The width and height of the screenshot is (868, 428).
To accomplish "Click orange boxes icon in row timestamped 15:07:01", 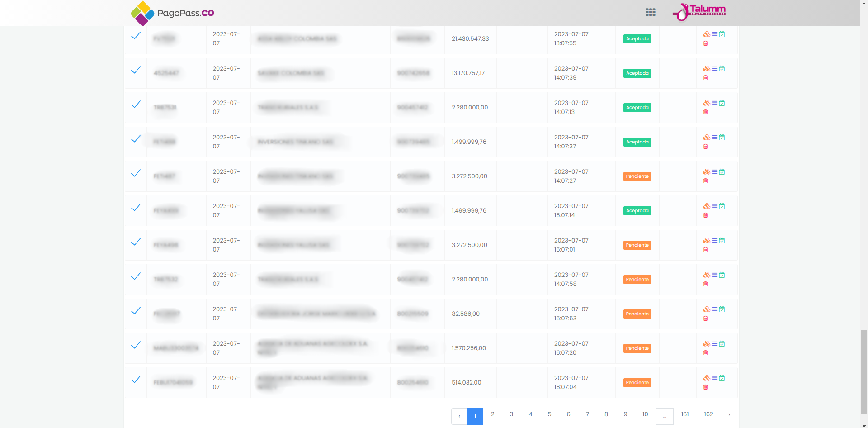I will click(706, 241).
